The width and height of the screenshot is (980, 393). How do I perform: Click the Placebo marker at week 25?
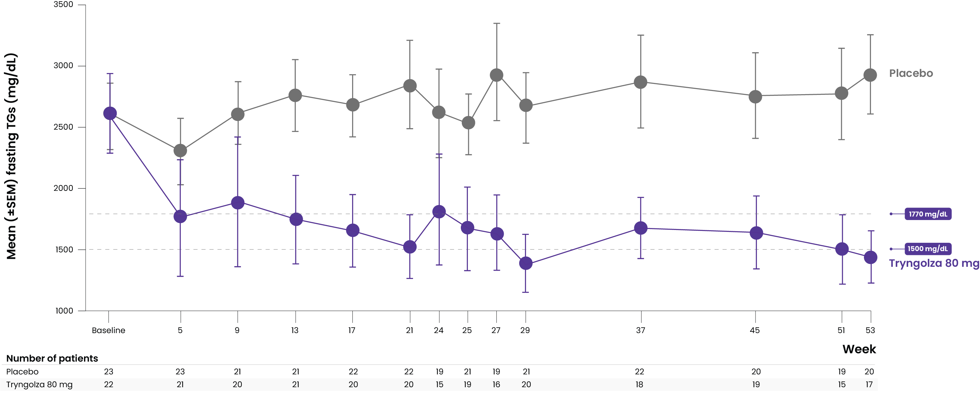(468, 123)
